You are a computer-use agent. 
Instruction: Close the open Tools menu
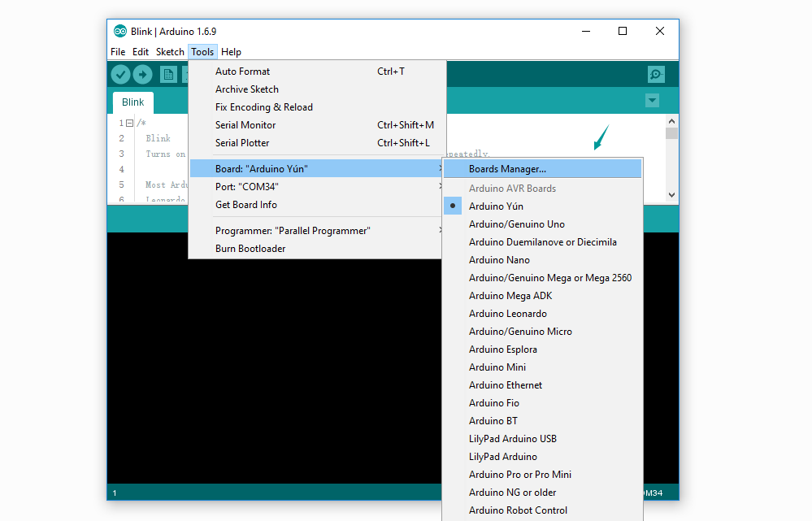(202, 52)
